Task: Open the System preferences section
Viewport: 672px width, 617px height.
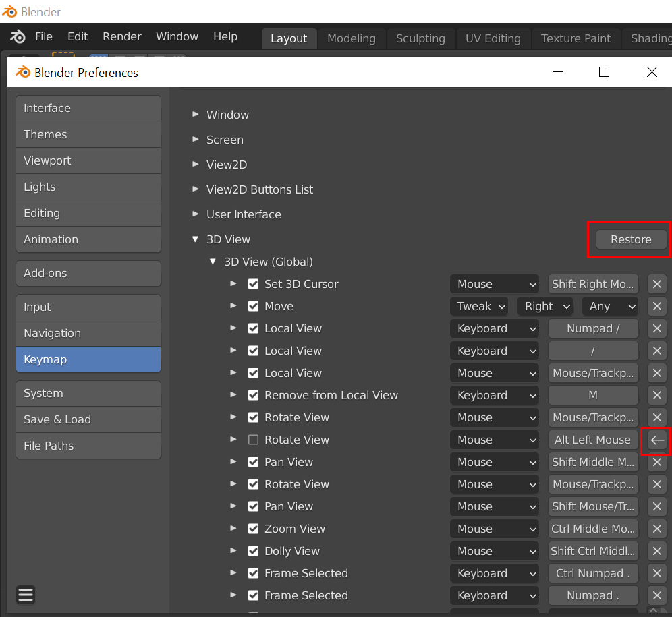Action: click(x=88, y=393)
